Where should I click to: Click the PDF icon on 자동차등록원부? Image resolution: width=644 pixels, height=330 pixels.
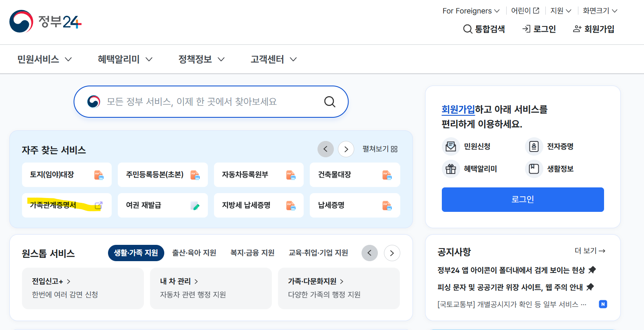[291, 175]
